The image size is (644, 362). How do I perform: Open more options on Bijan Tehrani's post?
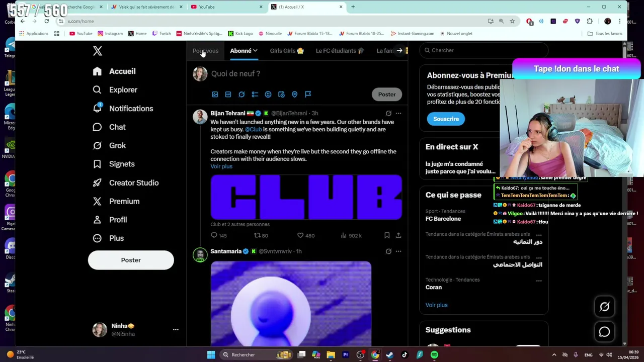click(x=398, y=114)
